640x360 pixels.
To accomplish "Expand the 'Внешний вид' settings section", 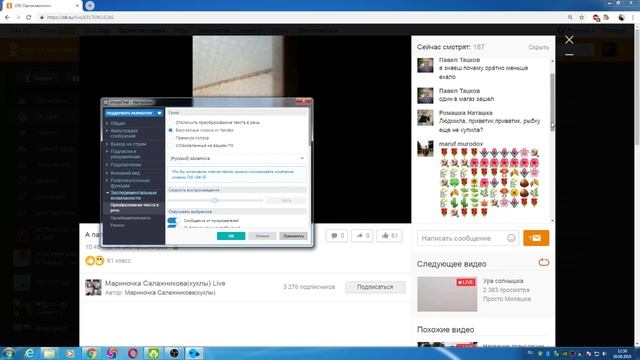I will (125, 173).
